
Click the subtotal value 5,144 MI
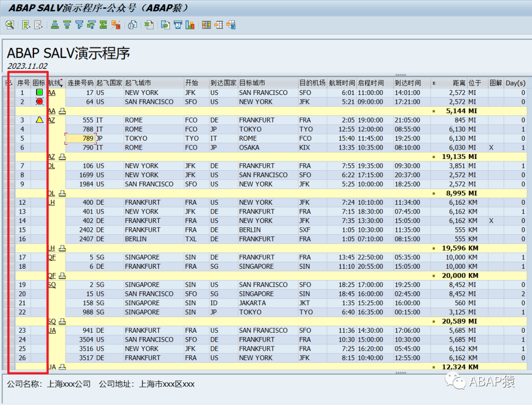(x=462, y=111)
